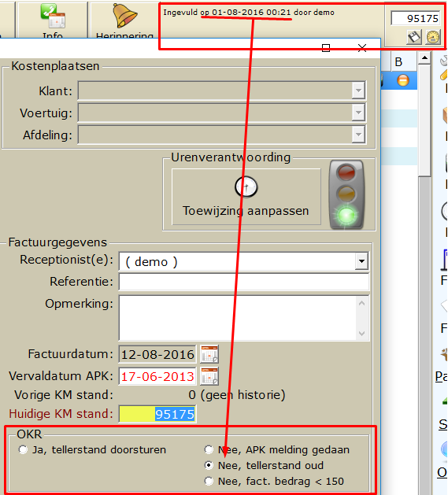The width and height of the screenshot is (448, 495).
Task: Expand the Klant dropdown
Action: coord(358,91)
